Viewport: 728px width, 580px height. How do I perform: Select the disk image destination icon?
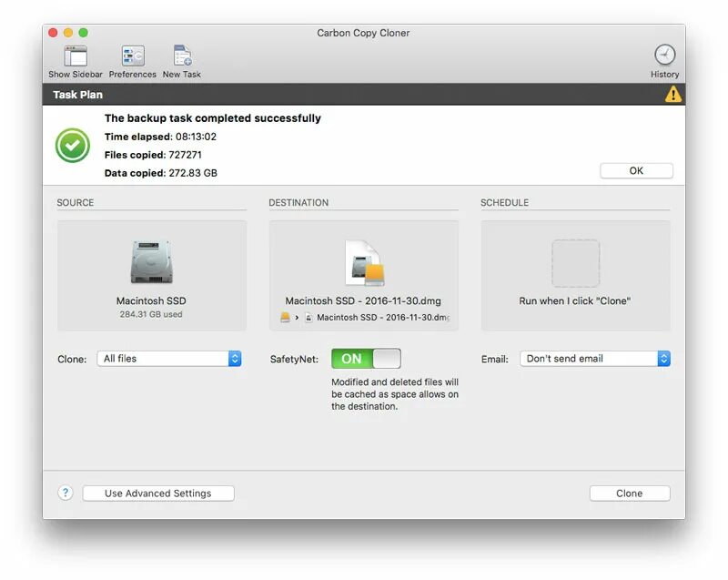click(x=365, y=262)
